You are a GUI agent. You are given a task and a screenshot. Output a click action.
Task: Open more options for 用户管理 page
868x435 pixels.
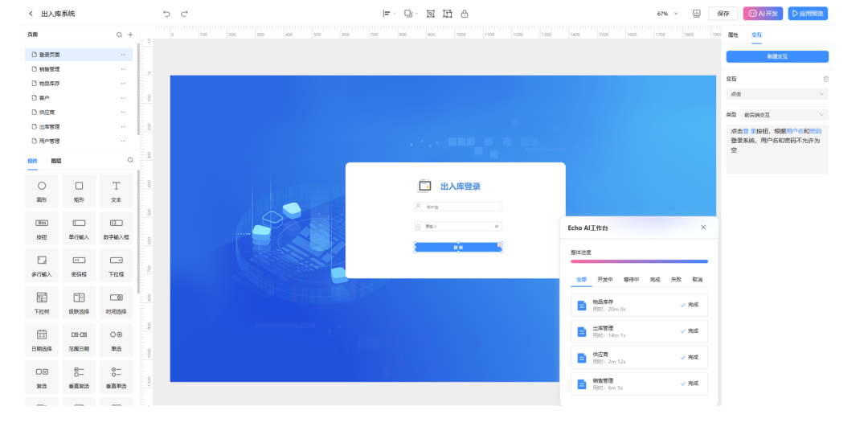124,141
